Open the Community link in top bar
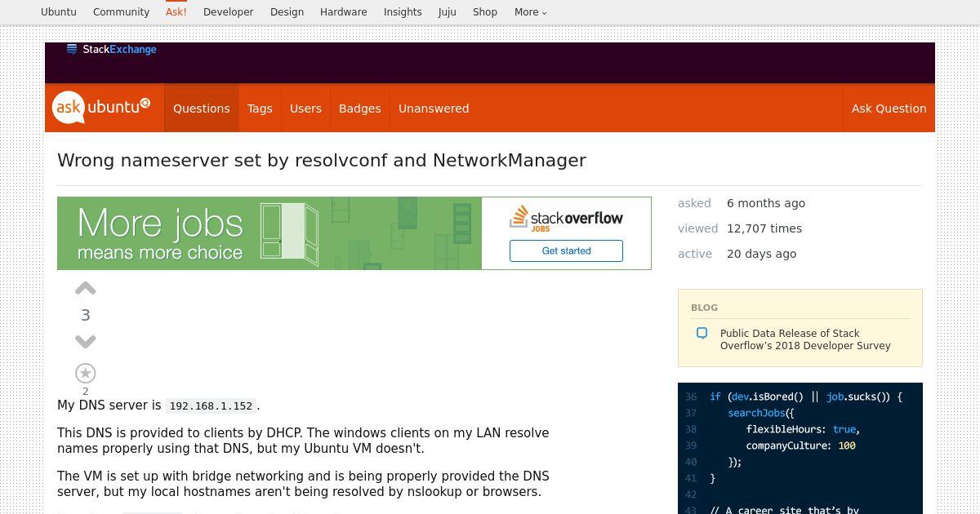 pyautogui.click(x=121, y=12)
